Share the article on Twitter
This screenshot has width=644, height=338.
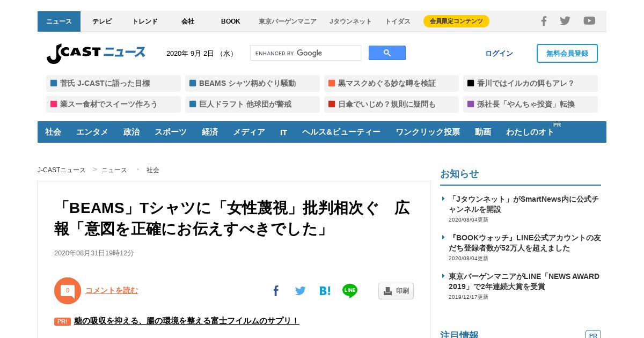[x=300, y=291]
